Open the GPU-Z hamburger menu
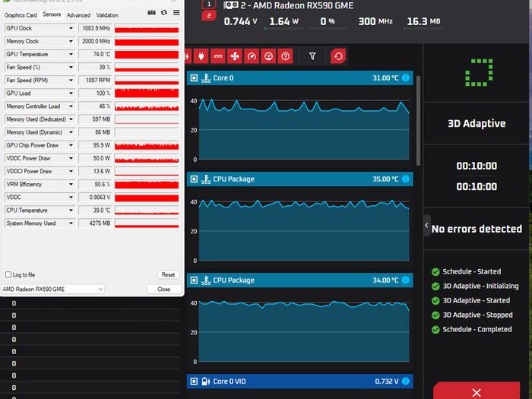The width and height of the screenshot is (532, 399). click(176, 13)
